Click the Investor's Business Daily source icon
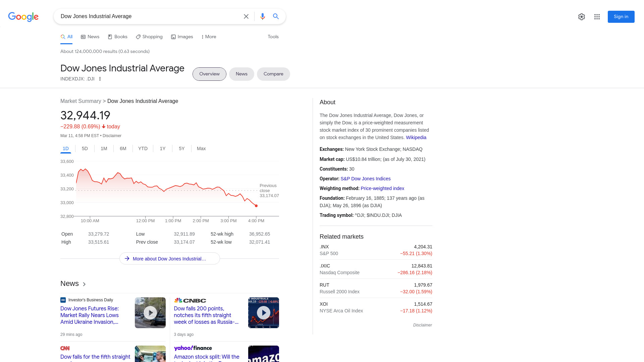Screen dimensions: 644x362 (63, 300)
